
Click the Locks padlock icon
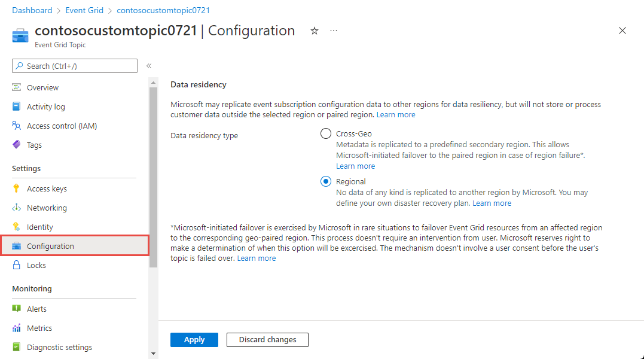coord(17,265)
